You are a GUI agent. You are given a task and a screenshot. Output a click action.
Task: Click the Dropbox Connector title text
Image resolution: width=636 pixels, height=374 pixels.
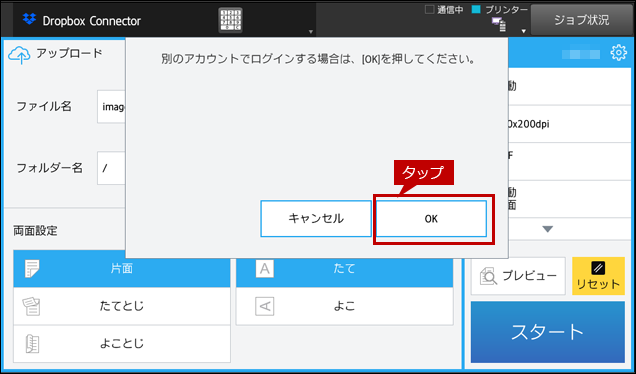(92, 21)
